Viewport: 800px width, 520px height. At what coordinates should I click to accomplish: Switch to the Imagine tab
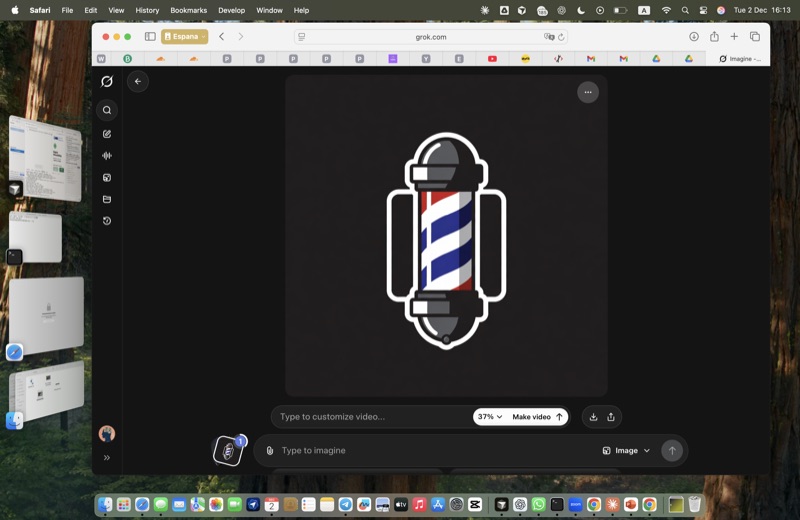point(739,59)
